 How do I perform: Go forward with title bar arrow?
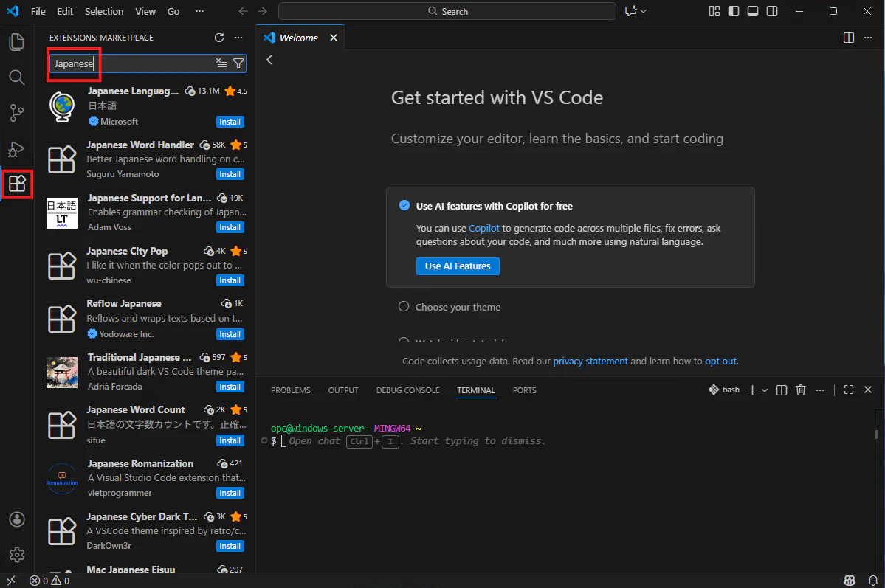pyautogui.click(x=263, y=11)
